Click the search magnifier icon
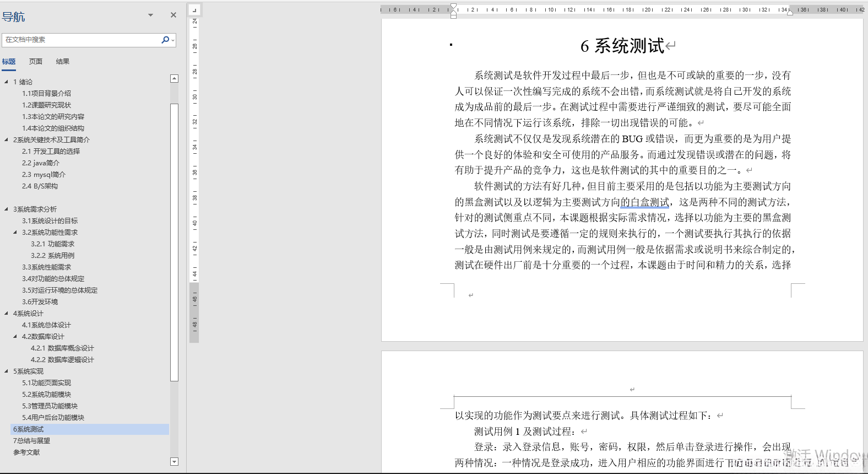868x474 pixels. [x=165, y=40]
